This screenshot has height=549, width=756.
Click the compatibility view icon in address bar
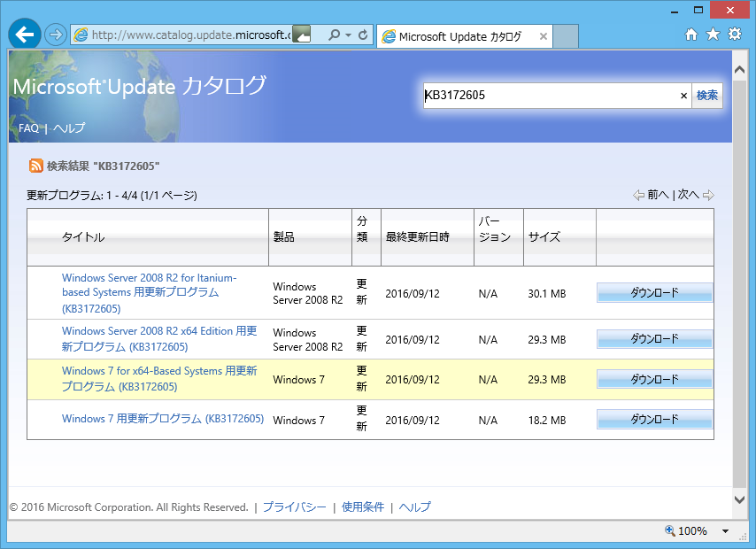302,35
